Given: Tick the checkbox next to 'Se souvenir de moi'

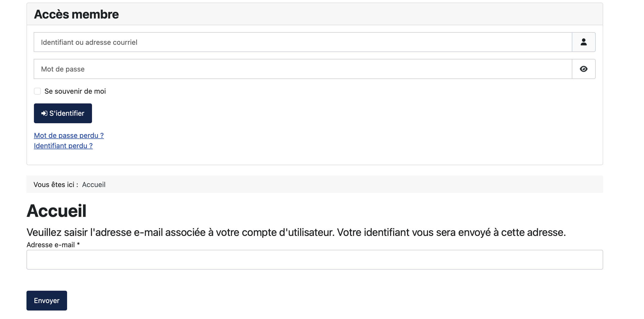Looking at the screenshot, I should point(38,91).
